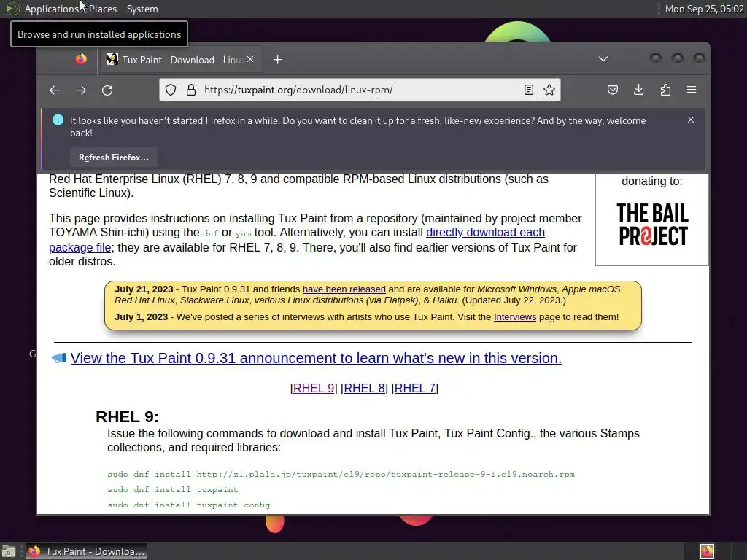Open the Save to Pocket icon
The width and height of the screenshot is (747, 560).
tap(613, 90)
